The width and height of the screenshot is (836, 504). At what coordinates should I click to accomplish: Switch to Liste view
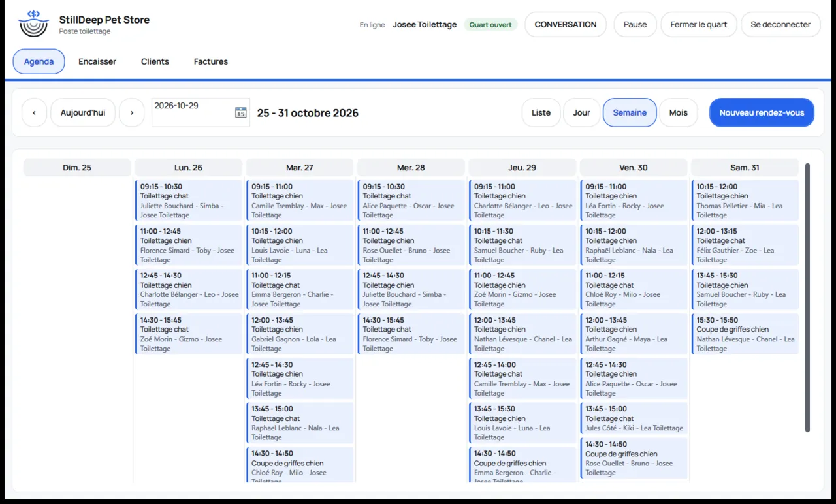pyautogui.click(x=541, y=112)
